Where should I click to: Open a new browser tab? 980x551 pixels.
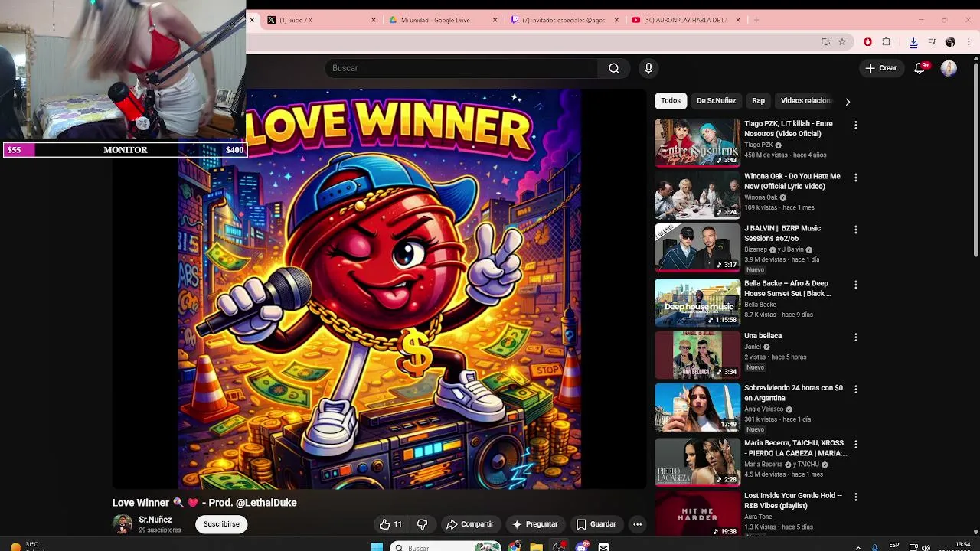pos(756,20)
